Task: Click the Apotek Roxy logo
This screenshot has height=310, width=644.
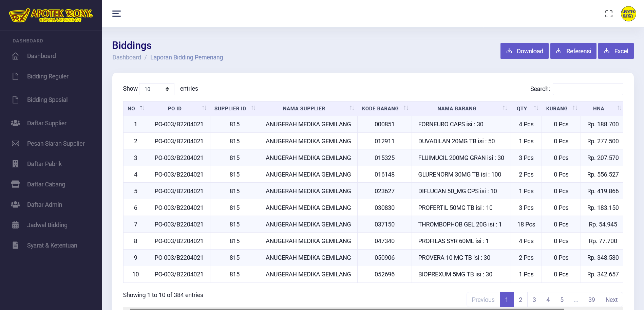Action: [51, 15]
